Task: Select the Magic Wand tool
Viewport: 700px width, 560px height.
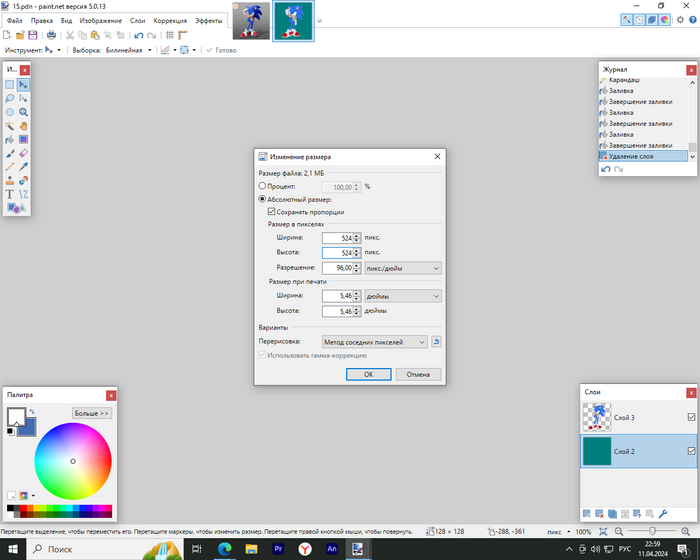Action: (x=10, y=127)
